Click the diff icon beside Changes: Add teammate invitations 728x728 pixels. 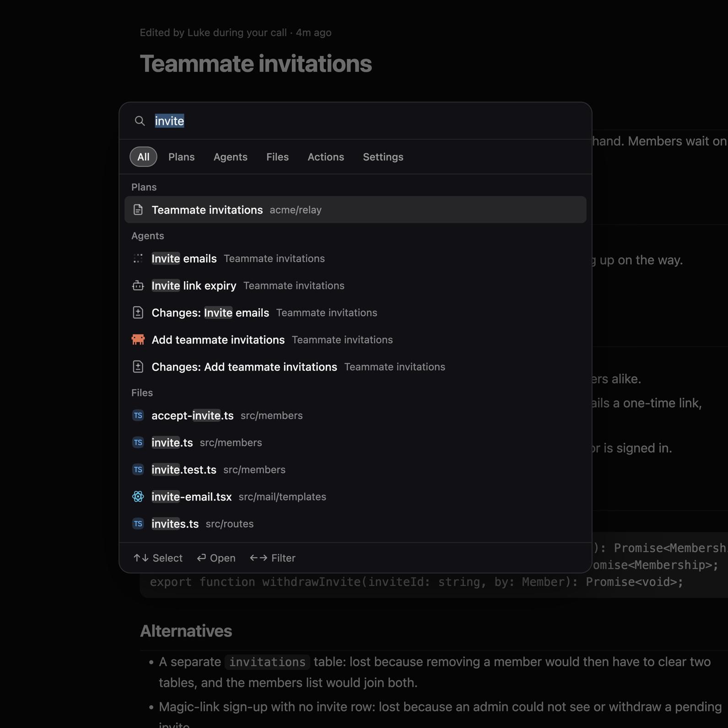pyautogui.click(x=138, y=367)
